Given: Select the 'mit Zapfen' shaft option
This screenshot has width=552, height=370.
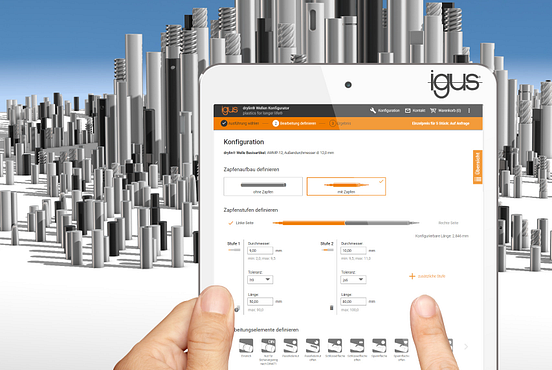Looking at the screenshot, I should (346, 186).
